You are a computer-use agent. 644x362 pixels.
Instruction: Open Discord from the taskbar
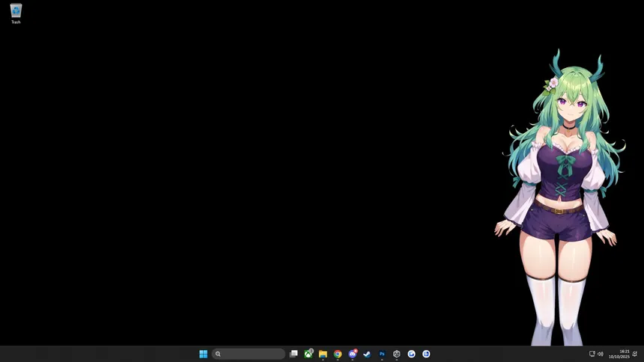click(x=353, y=354)
